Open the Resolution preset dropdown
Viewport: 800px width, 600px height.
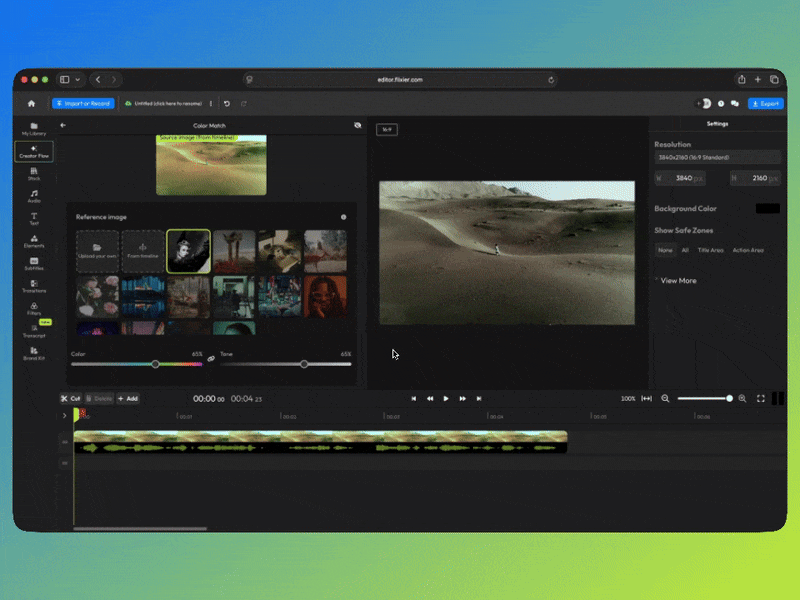click(x=717, y=157)
